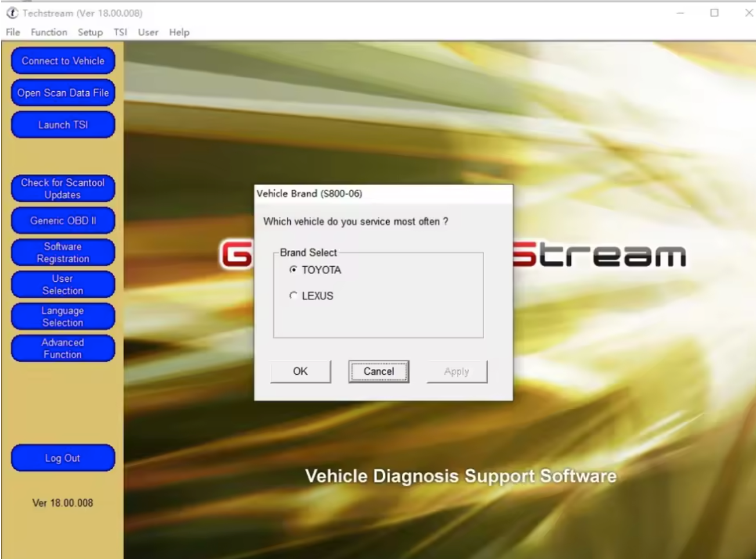
Task: Confirm brand choice with OK
Action: (300, 371)
